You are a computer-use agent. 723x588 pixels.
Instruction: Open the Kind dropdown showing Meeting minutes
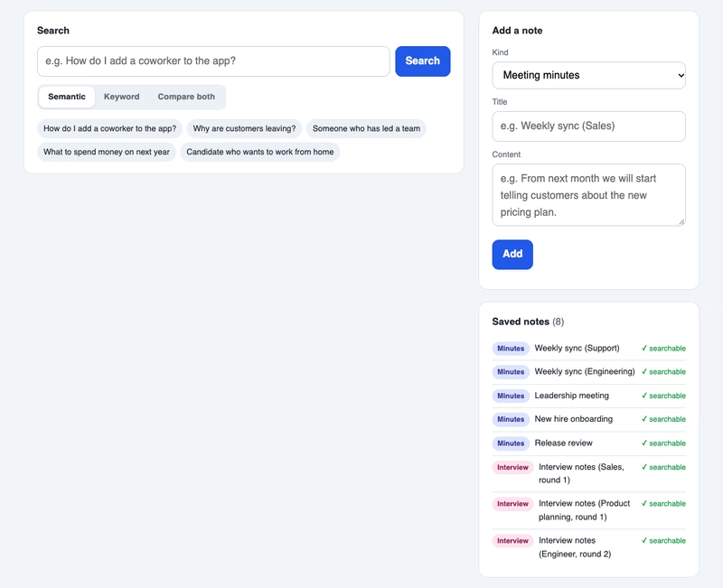589,75
